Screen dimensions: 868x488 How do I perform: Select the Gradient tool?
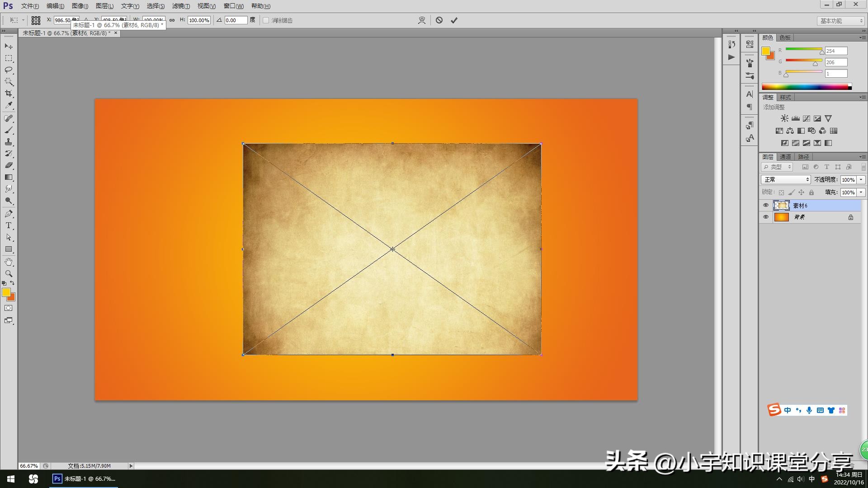(9, 178)
